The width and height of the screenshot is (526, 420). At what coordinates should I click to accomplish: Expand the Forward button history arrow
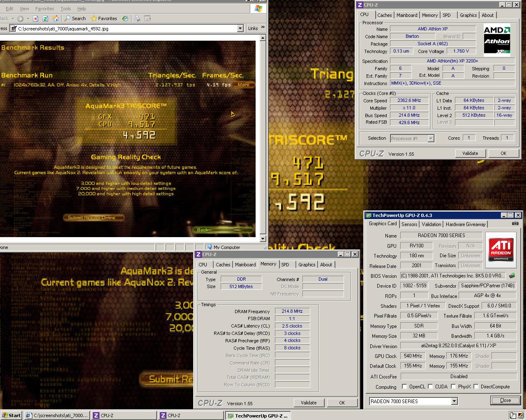(x=28, y=18)
